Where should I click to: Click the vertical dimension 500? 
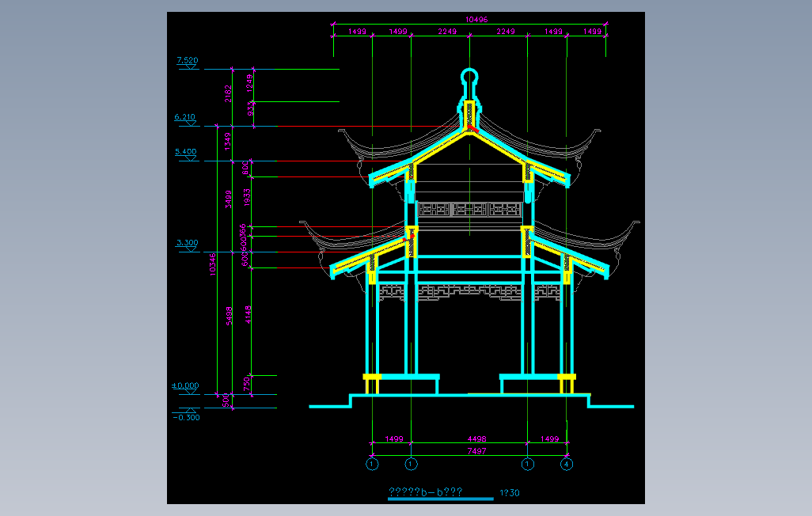(x=226, y=400)
